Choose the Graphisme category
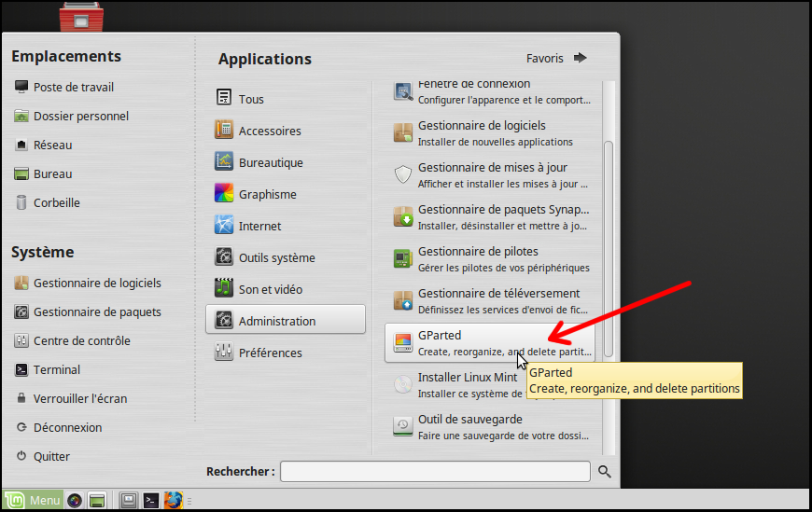Viewport: 812px width, 512px height. click(267, 194)
